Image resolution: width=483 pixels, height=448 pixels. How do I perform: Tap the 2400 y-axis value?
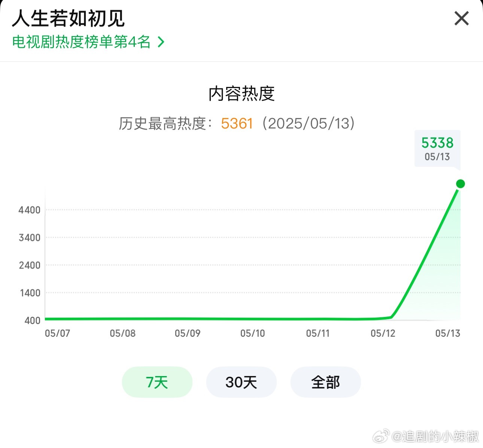[30, 265]
